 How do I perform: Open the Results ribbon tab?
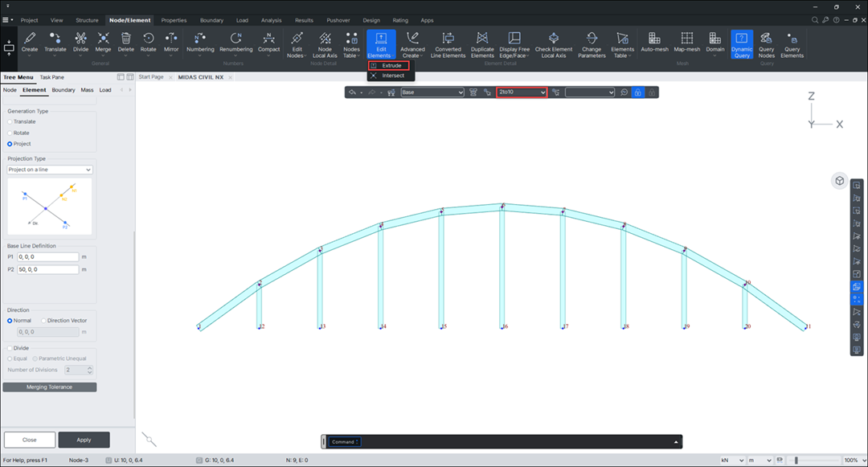click(x=304, y=20)
